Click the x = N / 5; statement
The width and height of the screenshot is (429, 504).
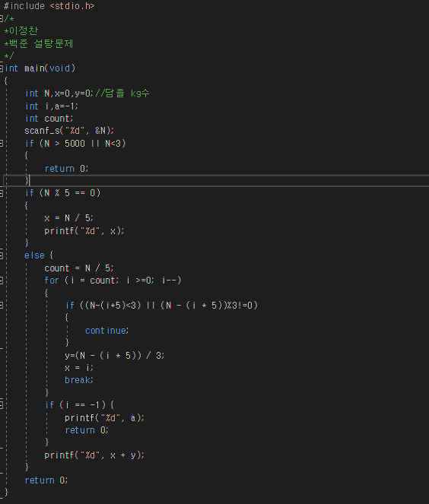(68, 218)
